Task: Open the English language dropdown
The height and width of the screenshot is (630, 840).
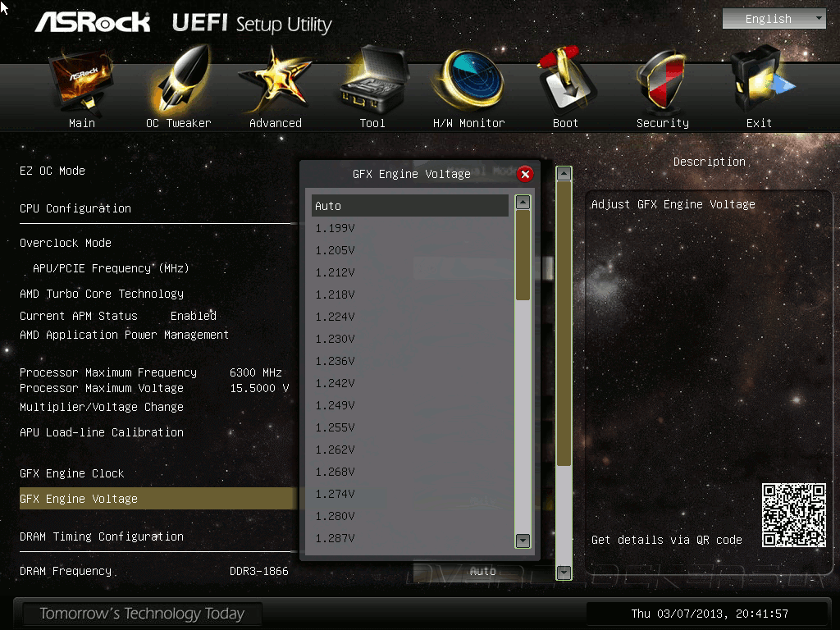Action: pyautogui.click(x=774, y=19)
